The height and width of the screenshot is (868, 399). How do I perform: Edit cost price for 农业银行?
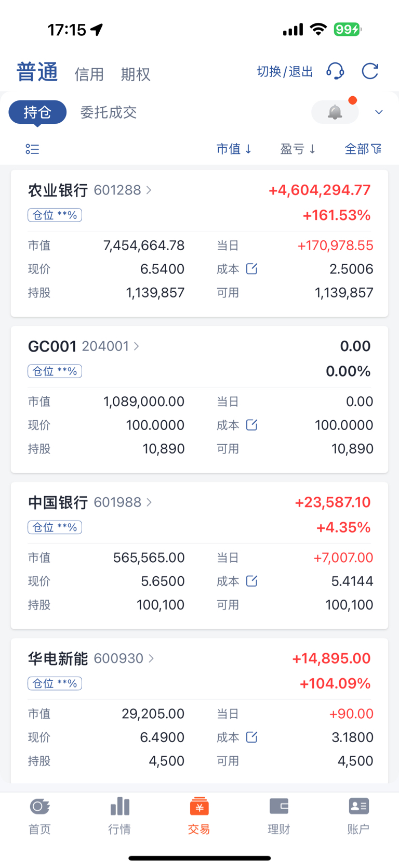tap(251, 269)
